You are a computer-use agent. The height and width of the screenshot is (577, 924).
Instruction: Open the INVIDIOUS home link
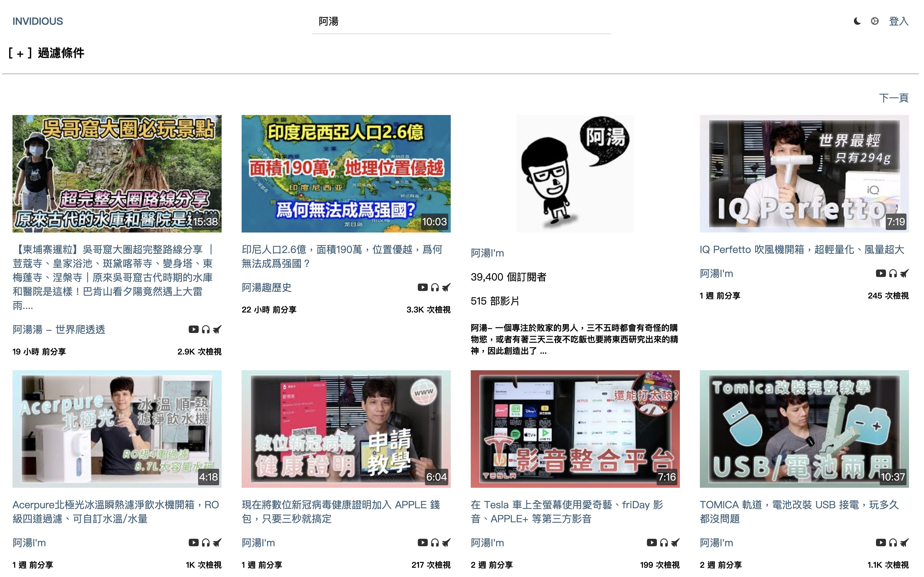point(38,21)
